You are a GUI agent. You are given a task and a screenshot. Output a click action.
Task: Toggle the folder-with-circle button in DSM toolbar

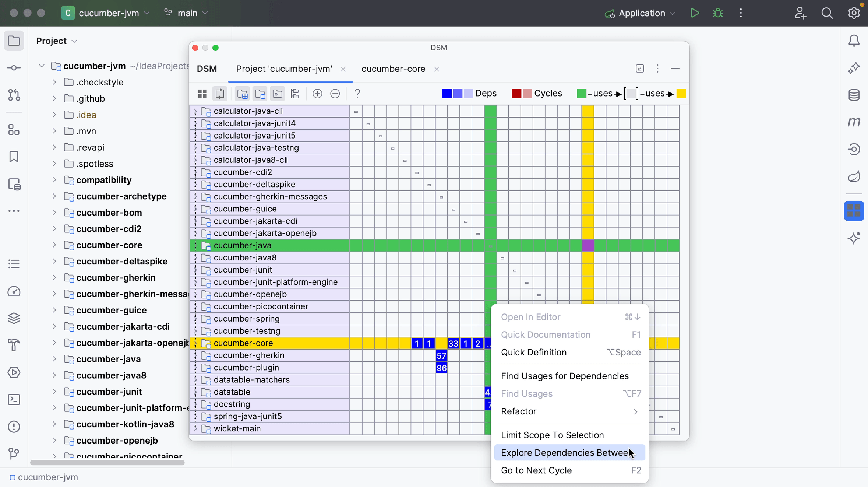pyautogui.click(x=278, y=94)
